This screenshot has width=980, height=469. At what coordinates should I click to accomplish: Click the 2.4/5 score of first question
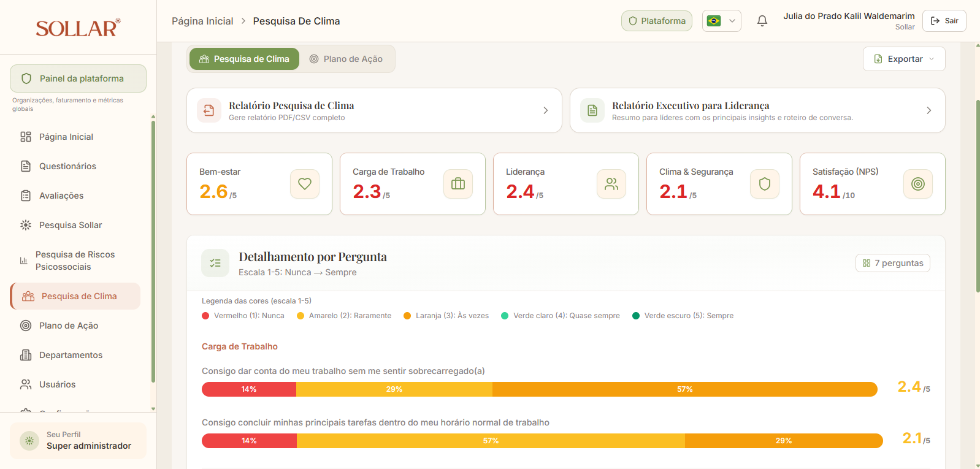point(914,387)
